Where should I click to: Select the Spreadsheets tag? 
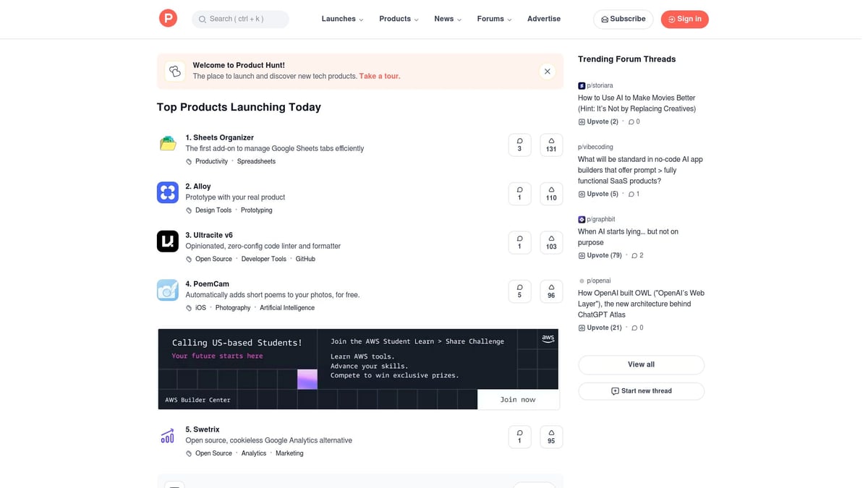click(256, 161)
